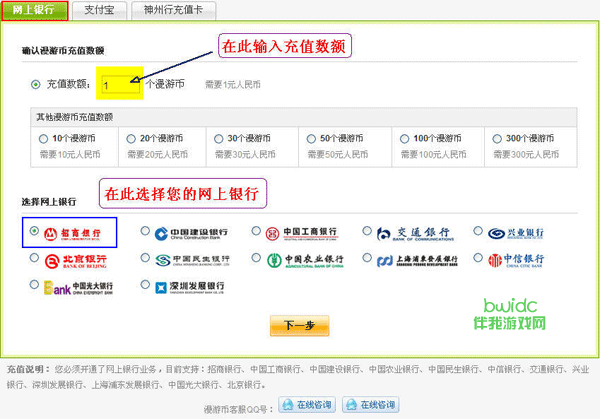Click the 中信银行 logo
Viewport: 600px width, 419px height.
[516, 260]
